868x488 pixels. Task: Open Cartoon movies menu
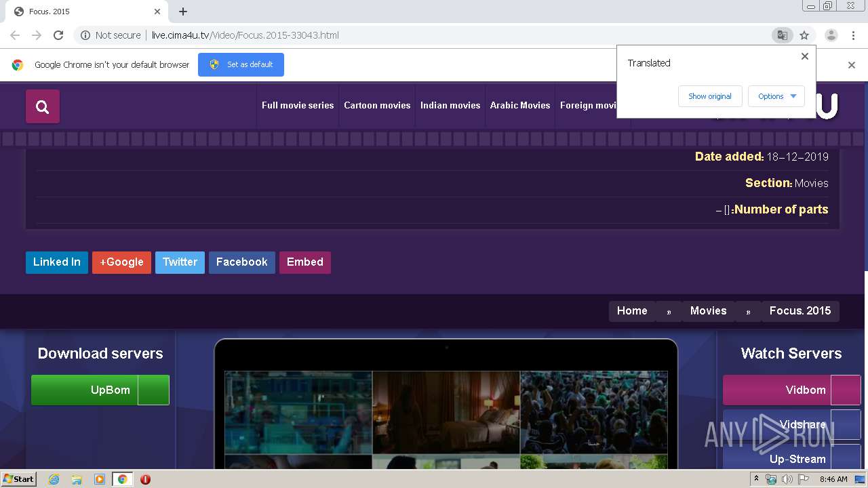377,105
